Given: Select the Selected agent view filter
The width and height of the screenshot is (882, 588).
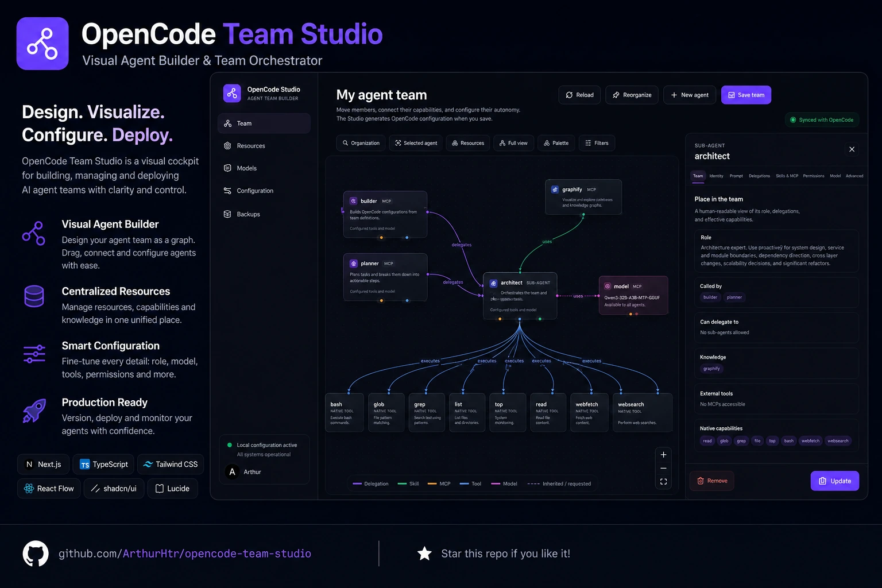Looking at the screenshot, I should click(416, 143).
